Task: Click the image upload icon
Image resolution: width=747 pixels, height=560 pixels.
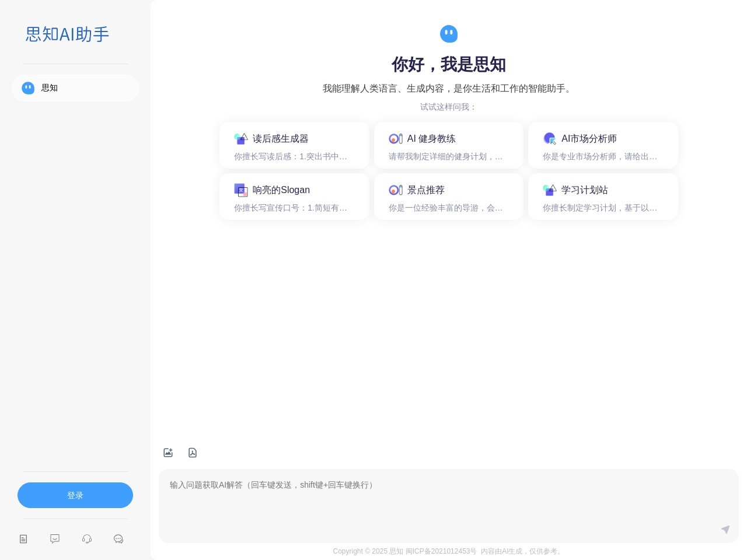Action: tap(168, 453)
